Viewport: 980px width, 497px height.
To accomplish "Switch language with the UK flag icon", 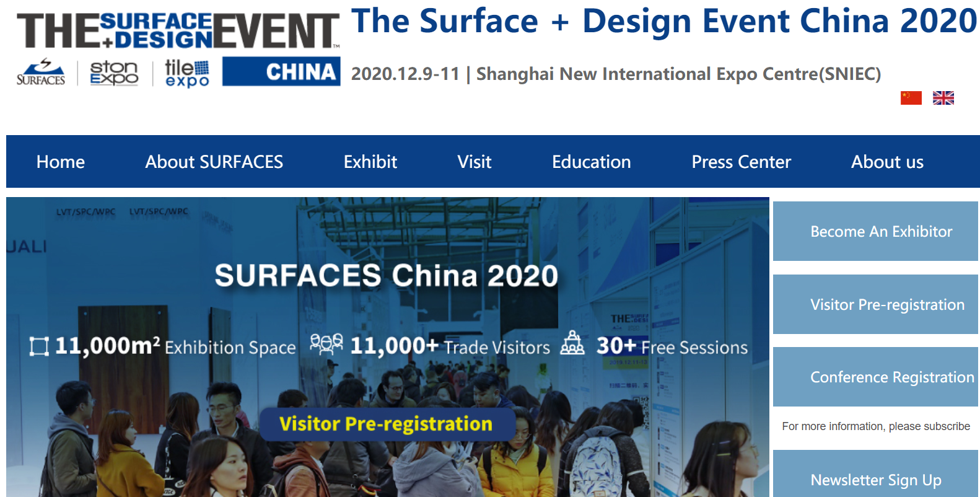I will (943, 98).
